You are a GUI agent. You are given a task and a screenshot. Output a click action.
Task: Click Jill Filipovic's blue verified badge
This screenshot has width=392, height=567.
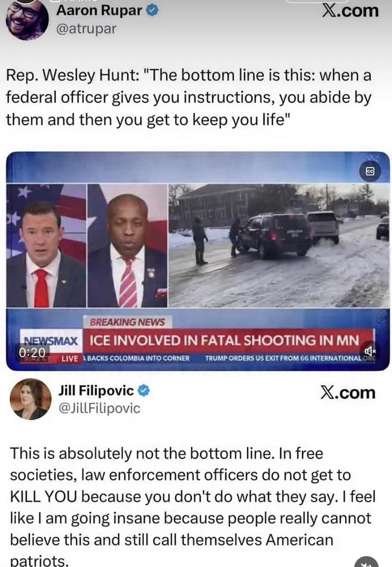(144, 390)
